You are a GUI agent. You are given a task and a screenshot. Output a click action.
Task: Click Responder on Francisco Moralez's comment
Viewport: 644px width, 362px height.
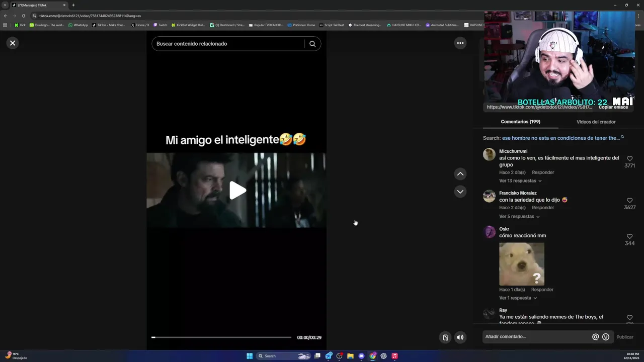543,208
